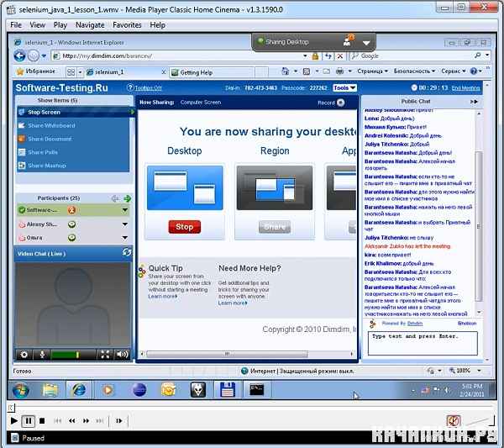Open the Избранное favorites star
Screen dimensions: 504x448
pos(36,71)
